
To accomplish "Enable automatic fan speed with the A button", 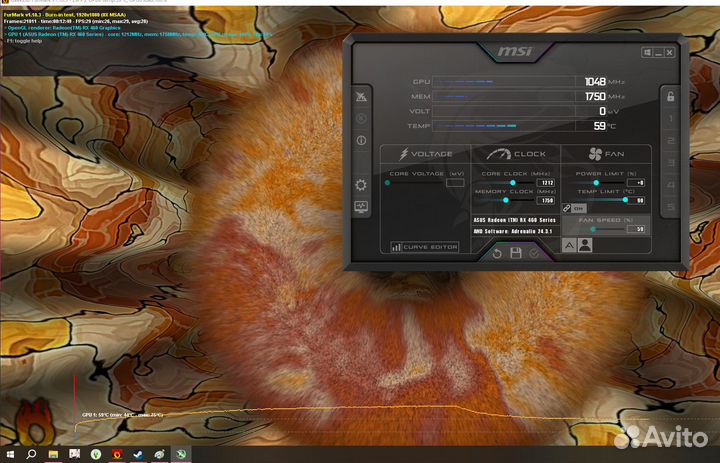I will point(569,244).
